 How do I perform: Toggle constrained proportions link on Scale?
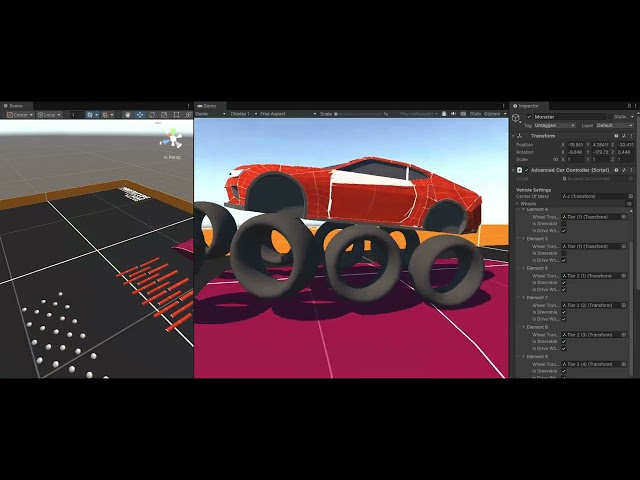pos(556,159)
